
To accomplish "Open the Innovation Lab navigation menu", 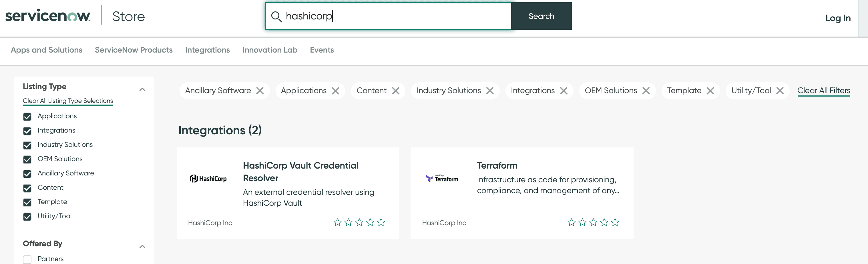I will [x=270, y=50].
